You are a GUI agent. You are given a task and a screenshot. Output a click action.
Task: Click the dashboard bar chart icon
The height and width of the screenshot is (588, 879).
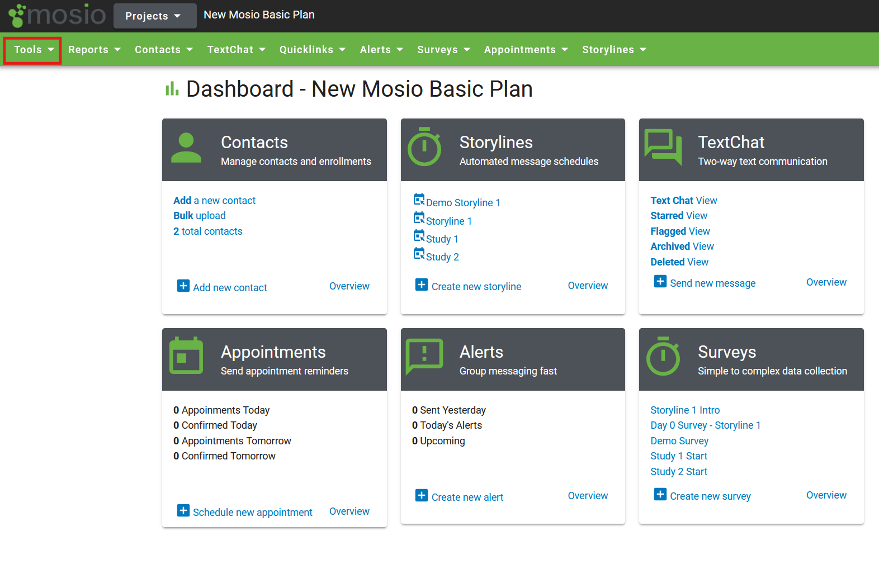pyautogui.click(x=172, y=88)
